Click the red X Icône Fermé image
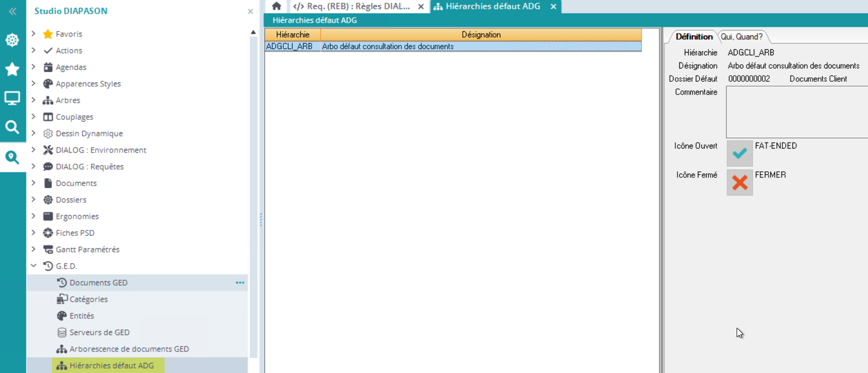The image size is (868, 373). 739,182
